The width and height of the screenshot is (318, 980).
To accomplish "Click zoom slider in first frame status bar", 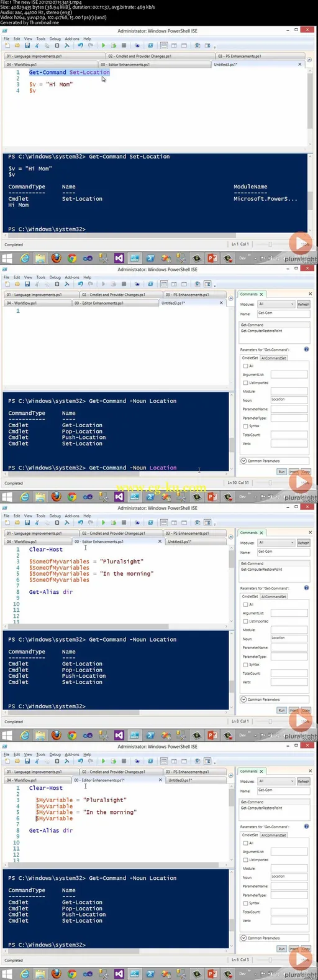I will (270, 244).
